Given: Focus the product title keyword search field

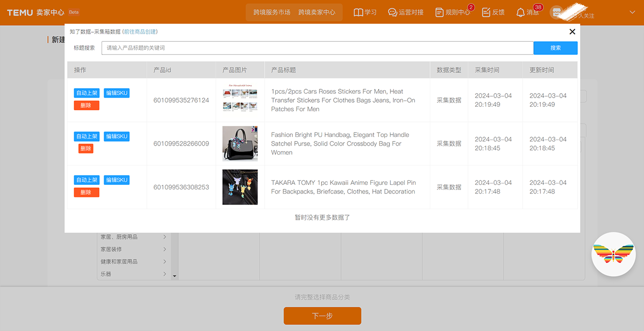Looking at the screenshot, I should [x=317, y=48].
